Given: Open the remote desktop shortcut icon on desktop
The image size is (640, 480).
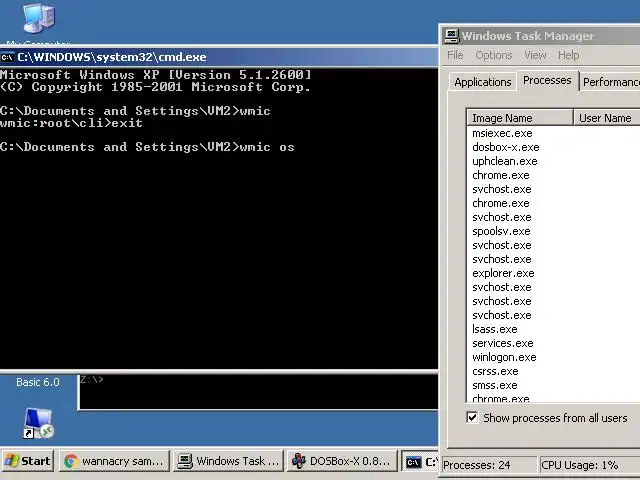Looking at the screenshot, I should [x=38, y=423].
